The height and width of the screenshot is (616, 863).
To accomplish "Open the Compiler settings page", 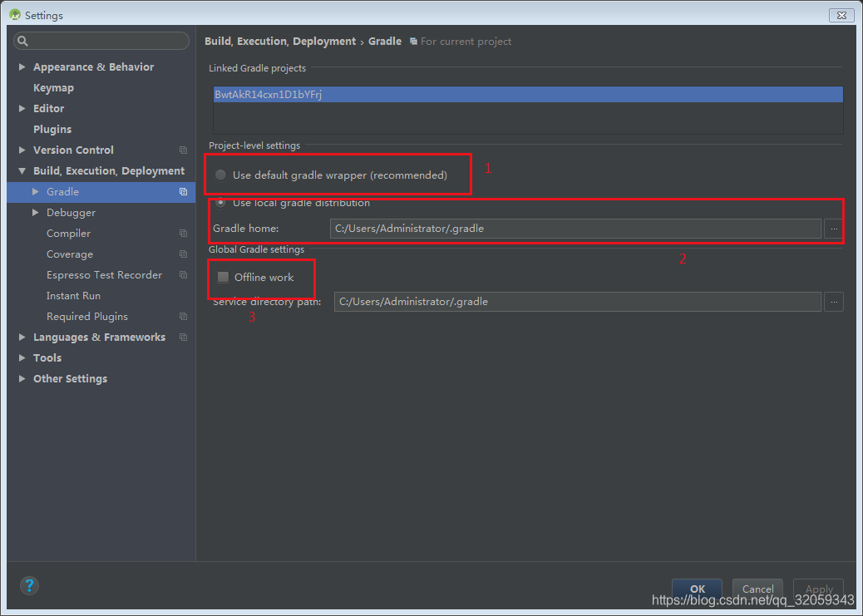I will click(68, 234).
